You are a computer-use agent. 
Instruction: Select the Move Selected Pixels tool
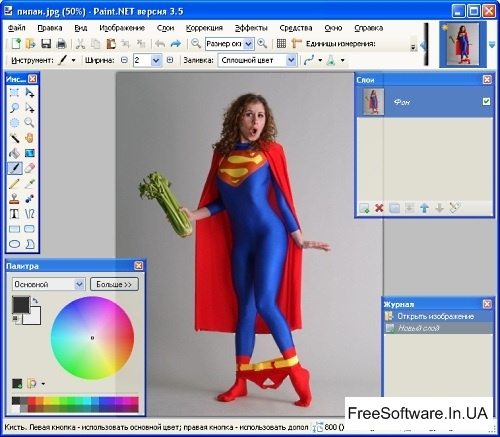pyautogui.click(x=30, y=93)
